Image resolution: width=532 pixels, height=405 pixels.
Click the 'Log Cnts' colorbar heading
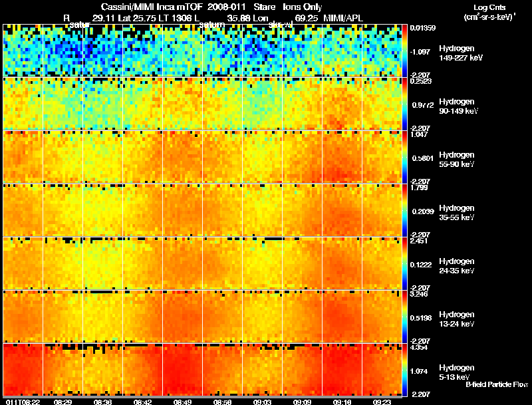point(489,7)
